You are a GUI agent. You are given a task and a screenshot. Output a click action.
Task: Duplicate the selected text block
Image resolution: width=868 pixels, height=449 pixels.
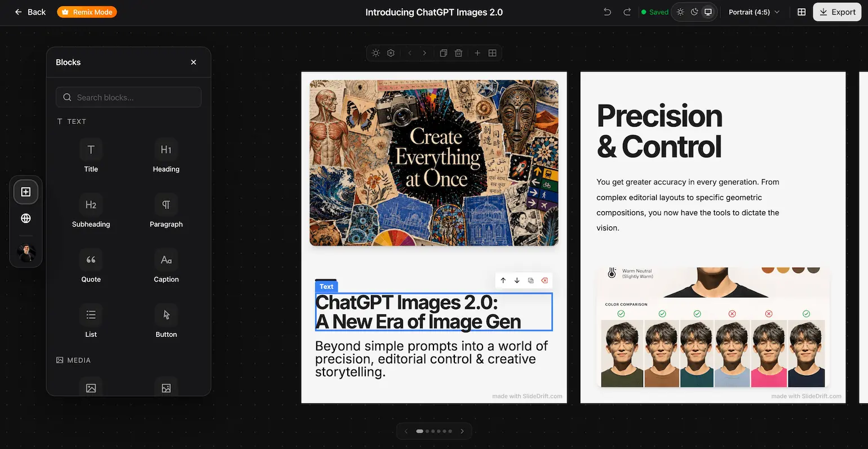pyautogui.click(x=530, y=281)
